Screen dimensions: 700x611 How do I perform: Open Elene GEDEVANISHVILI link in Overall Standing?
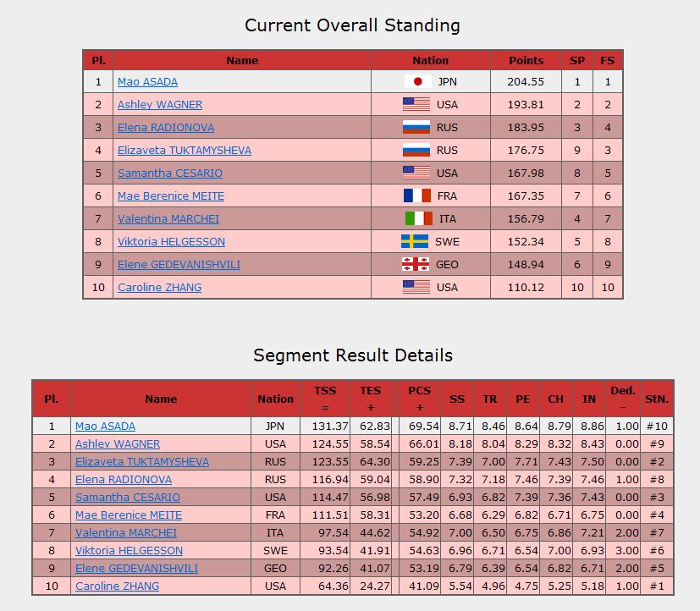click(x=179, y=264)
